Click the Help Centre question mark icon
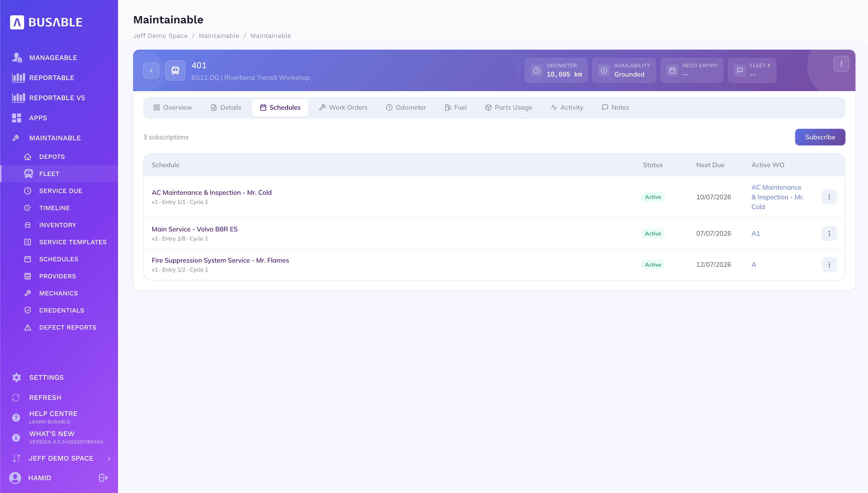 pos(16,417)
